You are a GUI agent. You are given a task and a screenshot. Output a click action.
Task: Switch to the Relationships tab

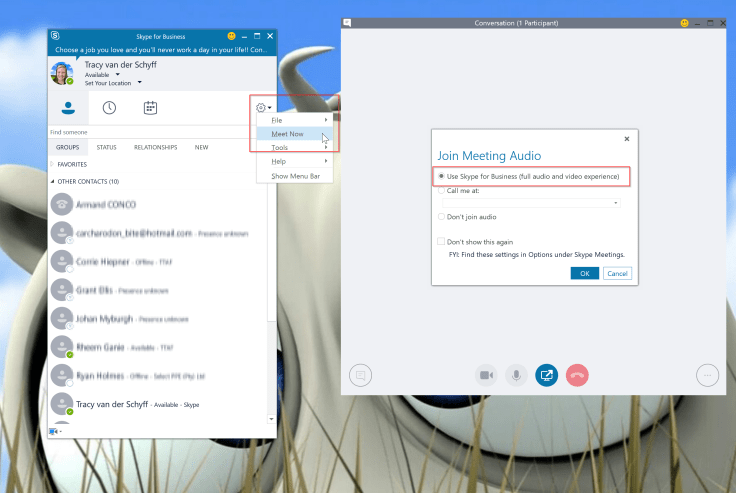coord(155,147)
